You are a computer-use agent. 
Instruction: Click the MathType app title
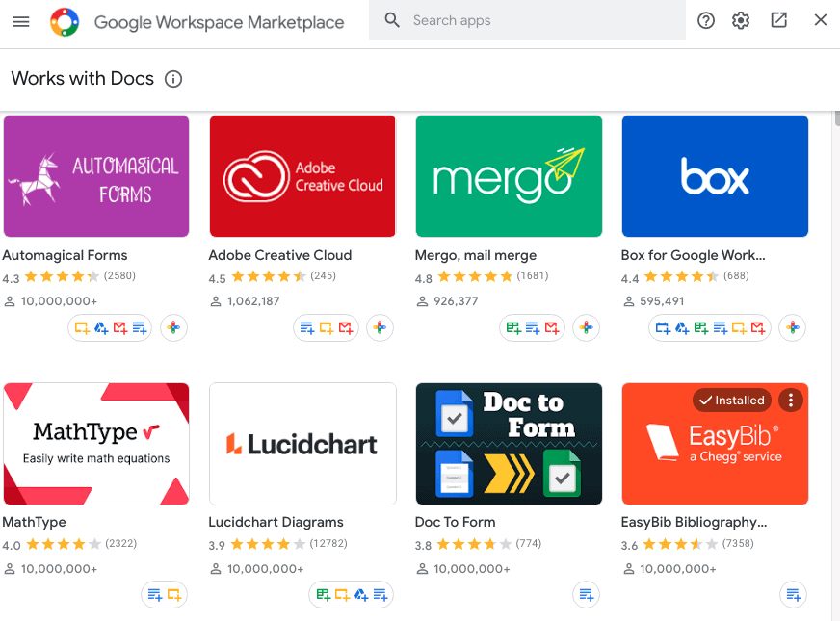pyautogui.click(x=35, y=522)
